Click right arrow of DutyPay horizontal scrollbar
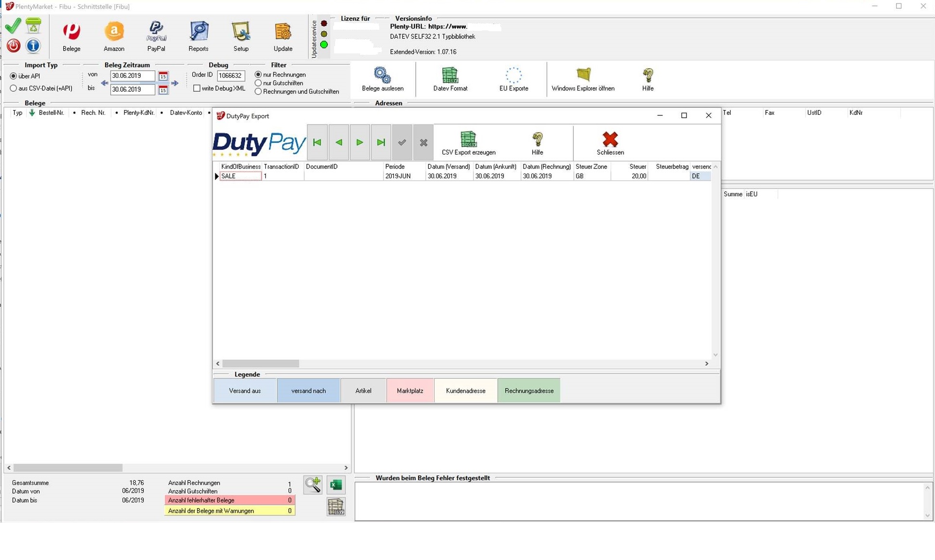The width and height of the screenshot is (935, 560). click(x=707, y=364)
